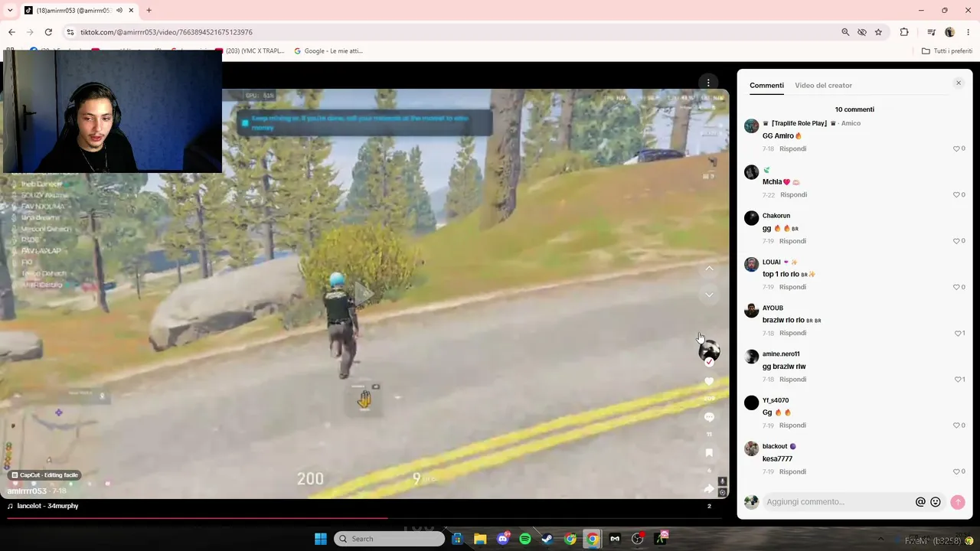Go to next video with down chevron
Image resolution: width=980 pixels, height=551 pixels.
point(709,295)
